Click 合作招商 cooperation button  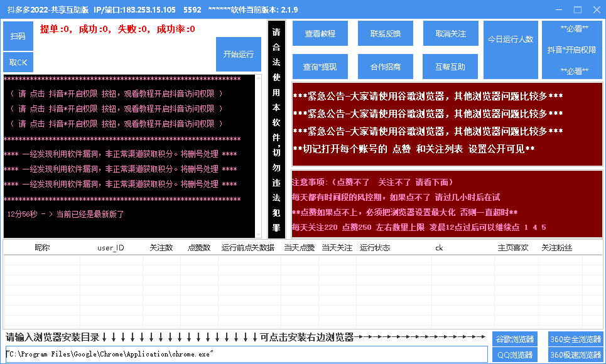coord(386,67)
